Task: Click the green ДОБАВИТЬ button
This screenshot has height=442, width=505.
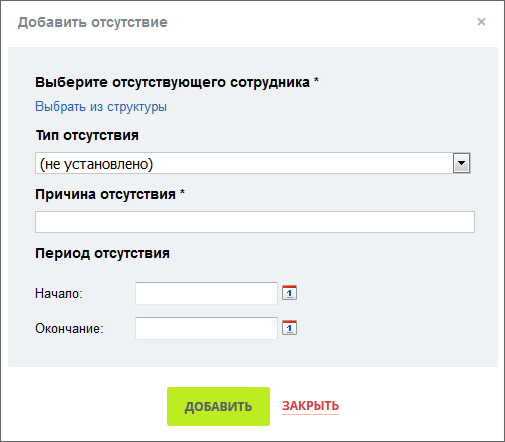Action: coord(218,406)
